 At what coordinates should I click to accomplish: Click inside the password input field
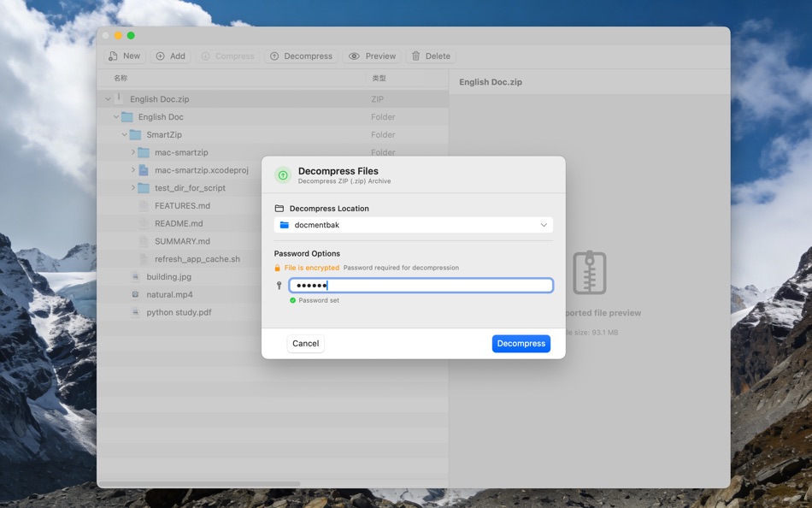(x=419, y=284)
